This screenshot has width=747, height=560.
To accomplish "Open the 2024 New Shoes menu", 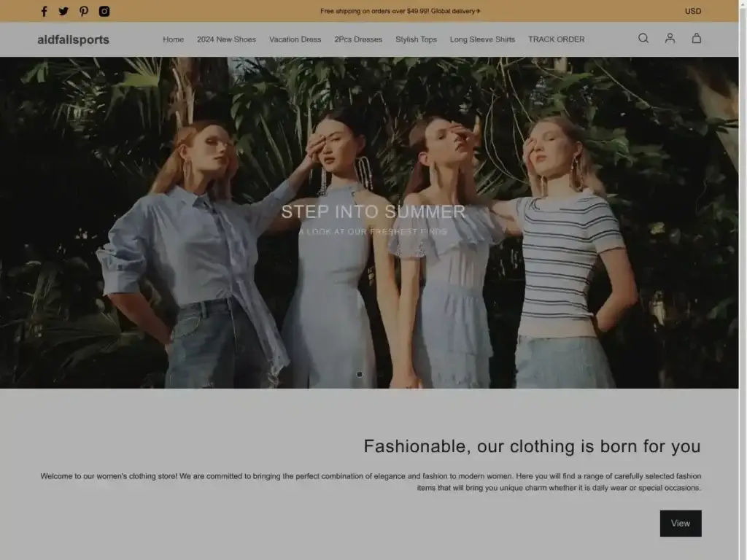I will [226, 39].
